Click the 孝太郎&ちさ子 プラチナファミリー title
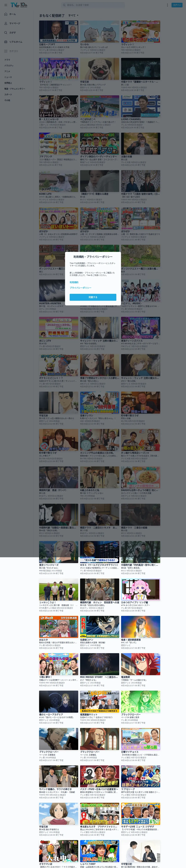This screenshot has width=186, height=868. coord(99,827)
